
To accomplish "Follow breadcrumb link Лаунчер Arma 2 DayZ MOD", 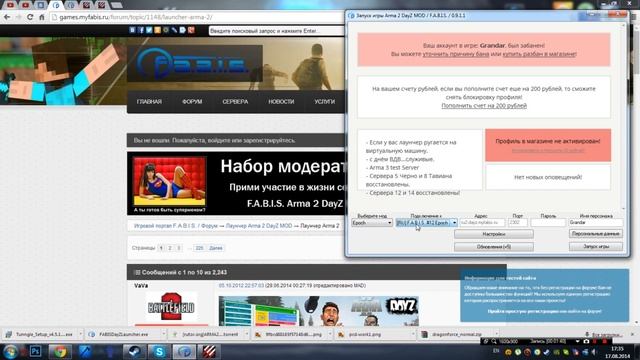I will tap(259, 226).
